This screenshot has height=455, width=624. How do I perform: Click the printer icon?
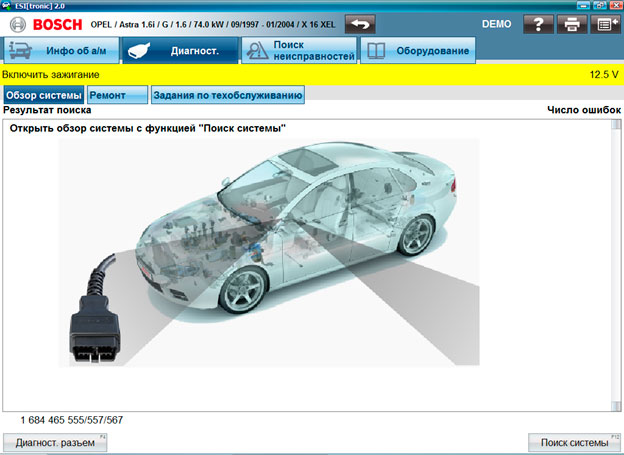(571, 23)
